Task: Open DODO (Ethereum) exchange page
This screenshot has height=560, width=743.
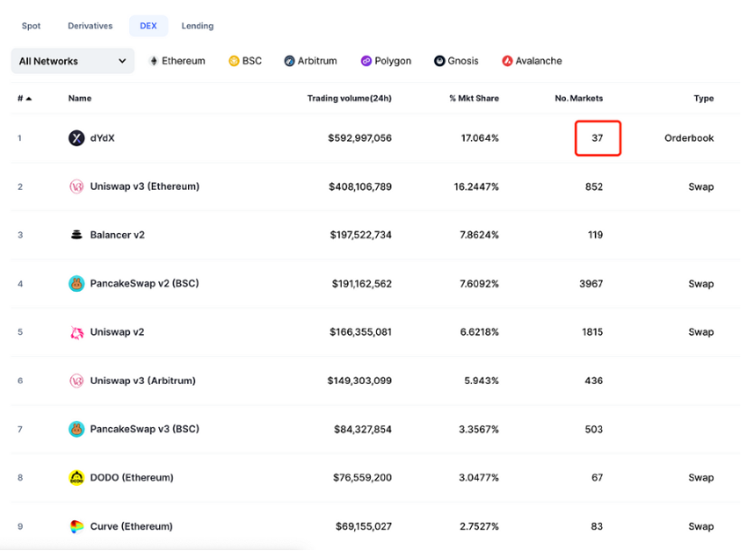Action: click(x=132, y=478)
